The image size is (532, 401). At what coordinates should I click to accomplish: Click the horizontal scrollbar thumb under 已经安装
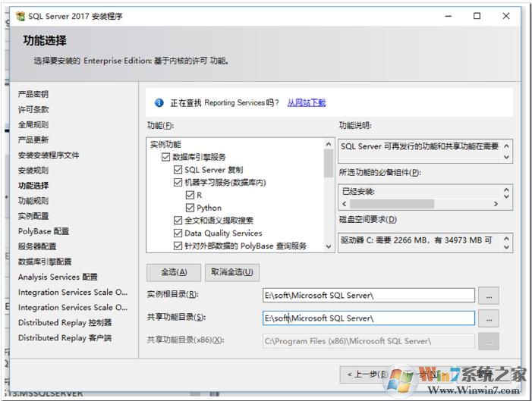[392, 204]
